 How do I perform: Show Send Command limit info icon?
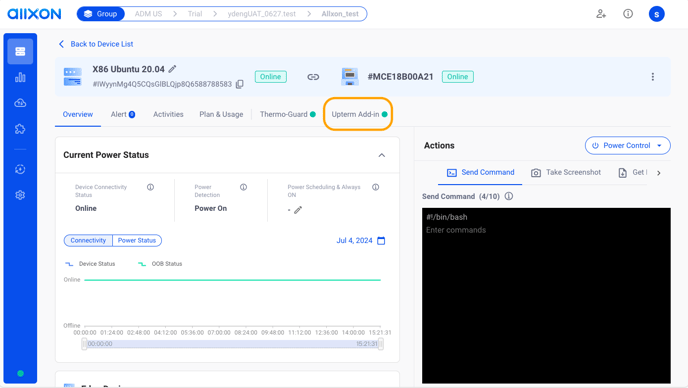509,196
